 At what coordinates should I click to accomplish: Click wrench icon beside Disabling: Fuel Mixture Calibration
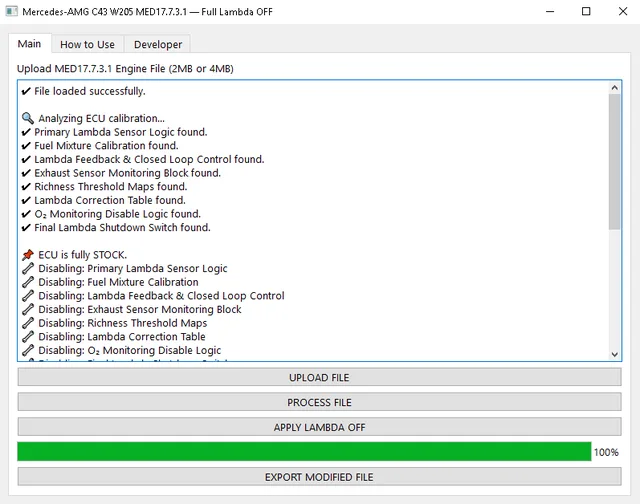click(27, 282)
